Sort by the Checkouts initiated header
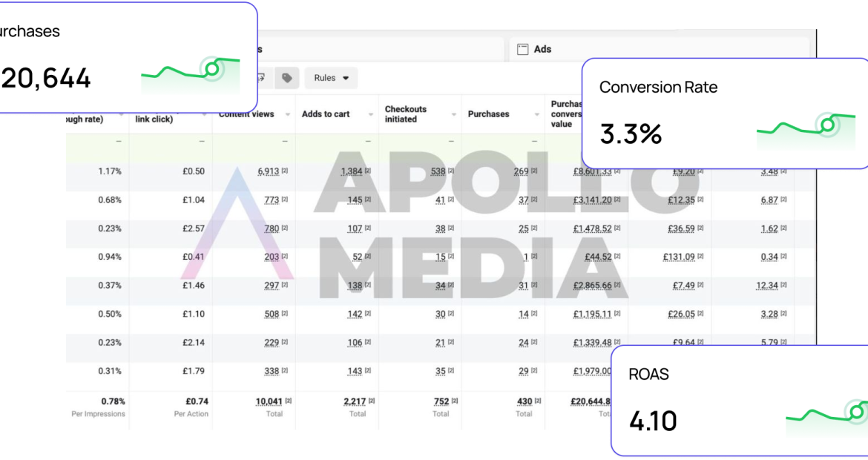Image resolution: width=868 pixels, height=460 pixels. click(406, 114)
